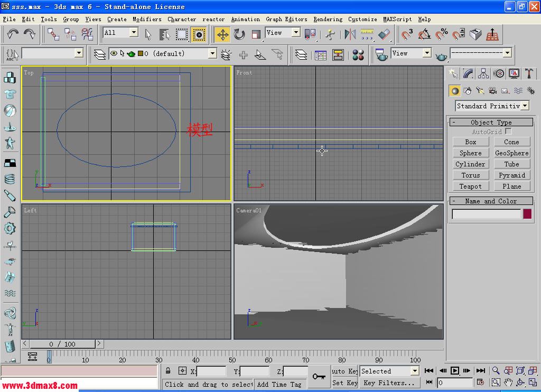This screenshot has height=392, width=541.
Task: Toggle the selection lock padlock
Action: [168, 371]
